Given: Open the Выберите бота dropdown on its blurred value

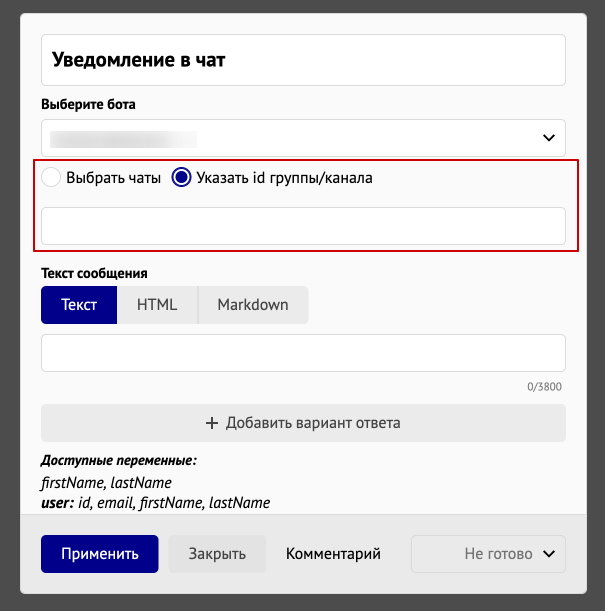Looking at the screenshot, I should click(123, 139).
